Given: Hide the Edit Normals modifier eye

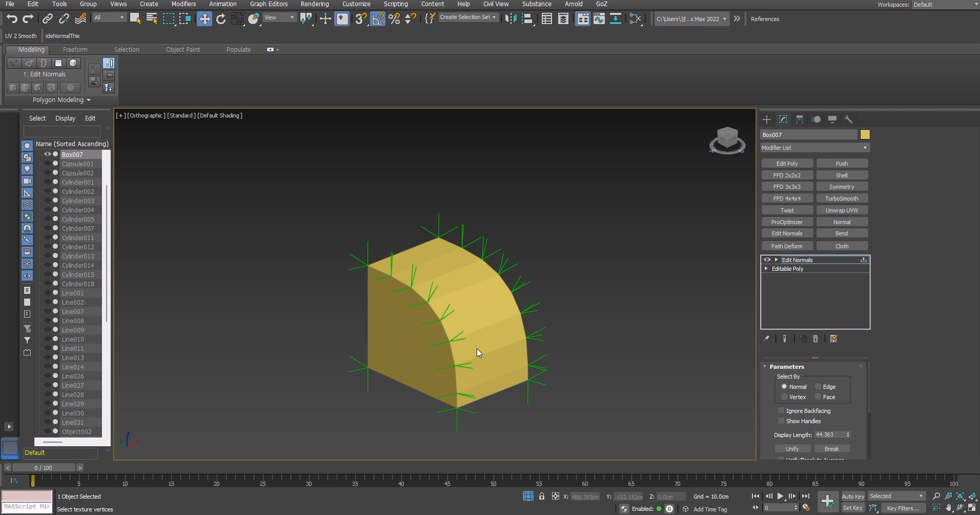Looking at the screenshot, I should 767,260.
